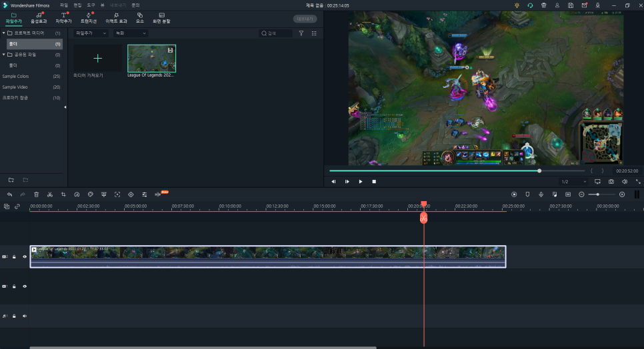Collapse the 프로젝트 미디어 tree item
Viewport: 644px width, 349px height.
pos(4,33)
